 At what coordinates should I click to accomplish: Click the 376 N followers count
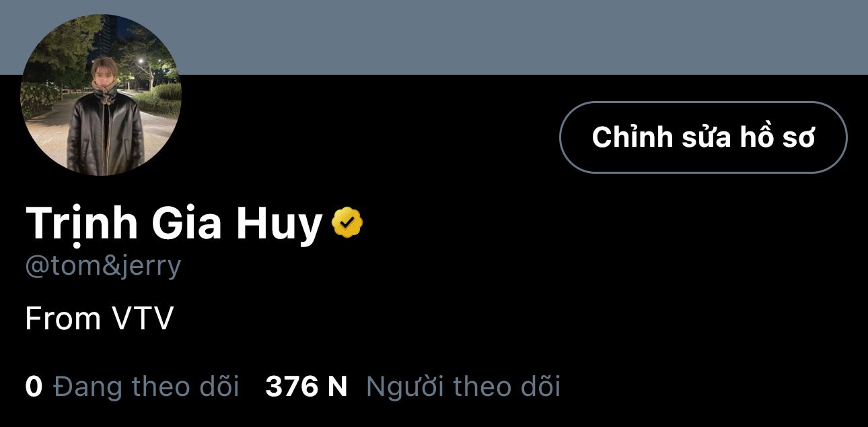click(x=306, y=387)
